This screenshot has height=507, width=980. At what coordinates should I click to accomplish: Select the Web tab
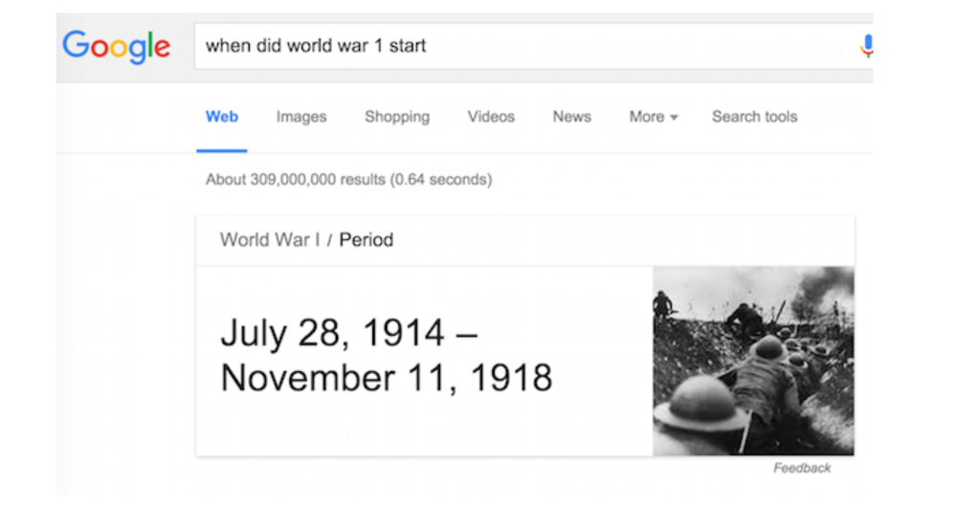222,117
